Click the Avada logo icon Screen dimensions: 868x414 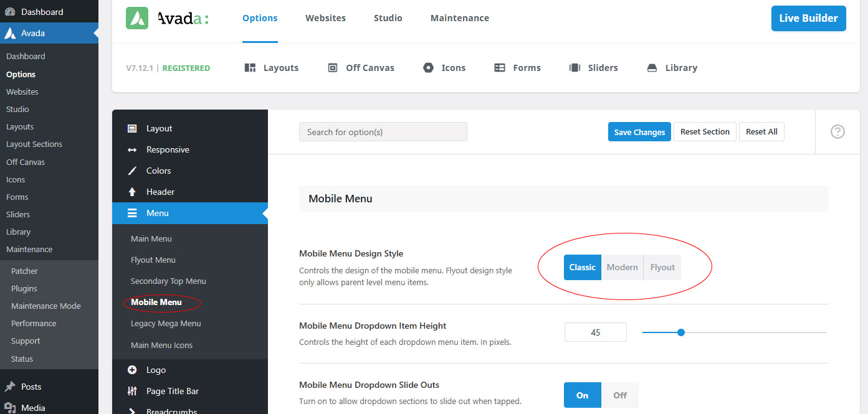tap(137, 18)
